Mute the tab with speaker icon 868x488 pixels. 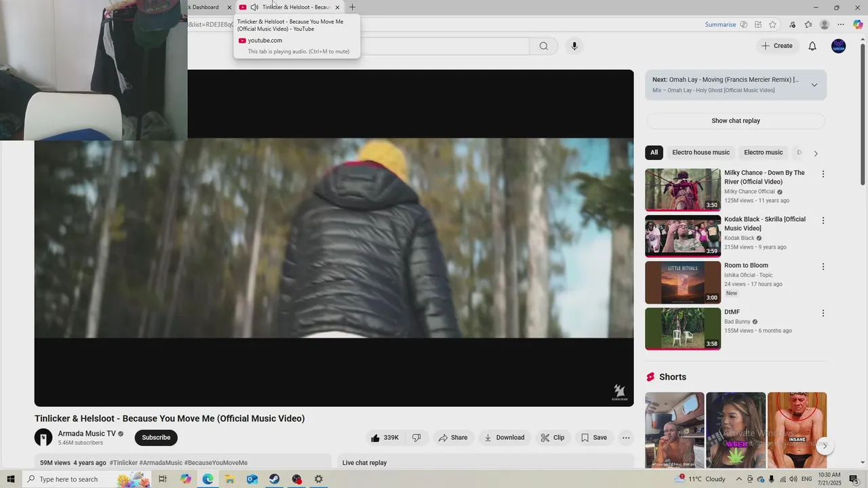point(254,7)
